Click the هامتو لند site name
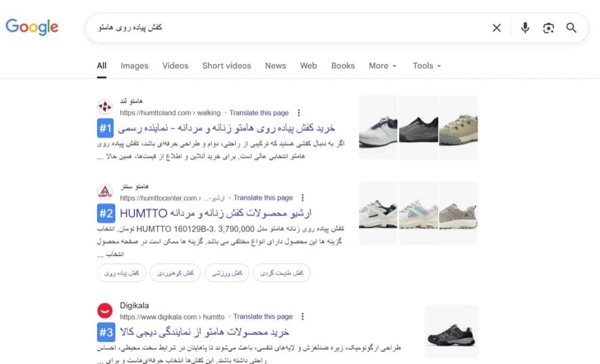The image size is (600, 364). (x=131, y=101)
